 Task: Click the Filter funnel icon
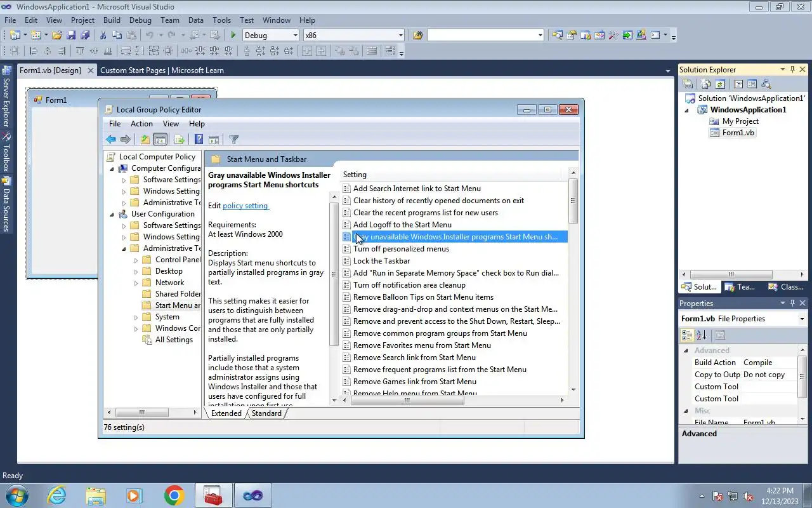(233, 140)
